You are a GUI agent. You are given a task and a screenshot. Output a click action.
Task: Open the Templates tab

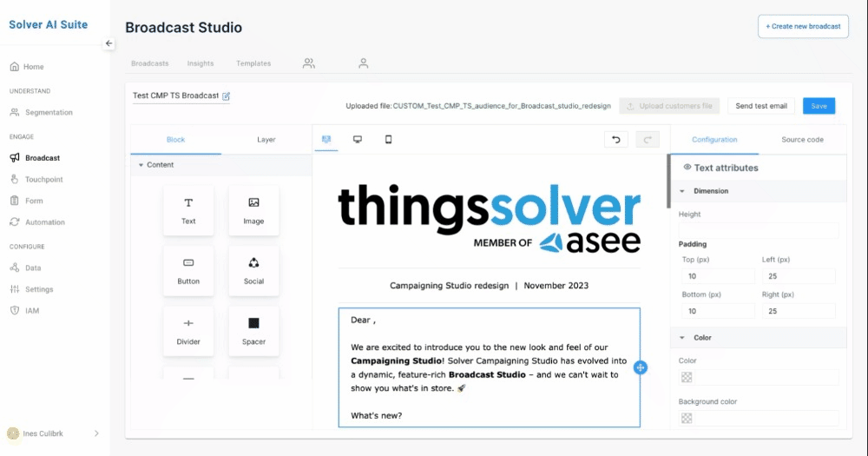click(253, 63)
